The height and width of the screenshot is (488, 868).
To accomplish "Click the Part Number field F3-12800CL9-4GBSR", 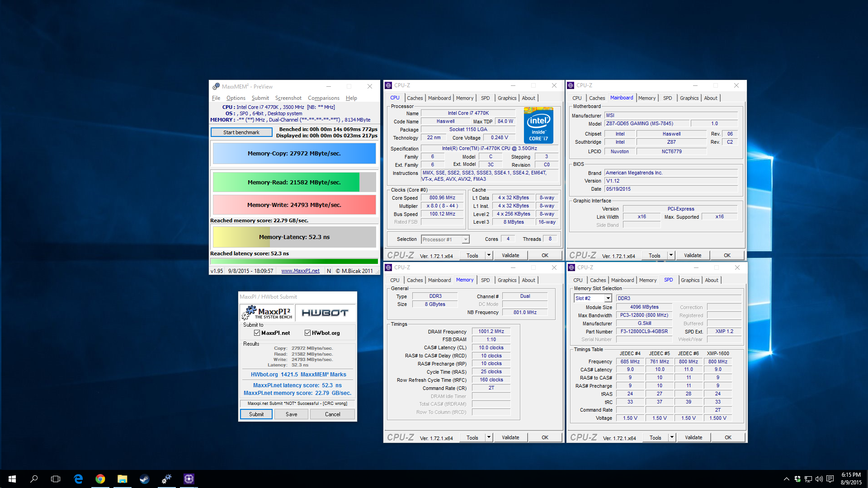I will point(644,332).
